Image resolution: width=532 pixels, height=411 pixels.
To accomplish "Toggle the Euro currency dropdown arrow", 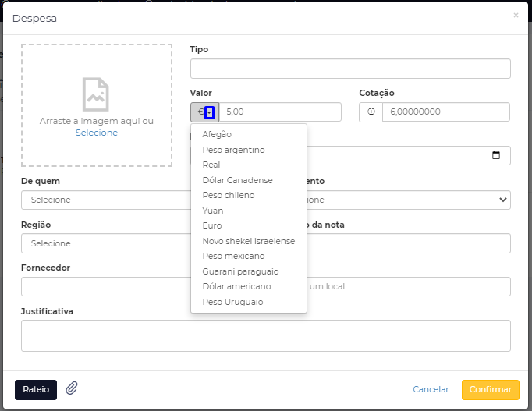I will pyautogui.click(x=209, y=112).
